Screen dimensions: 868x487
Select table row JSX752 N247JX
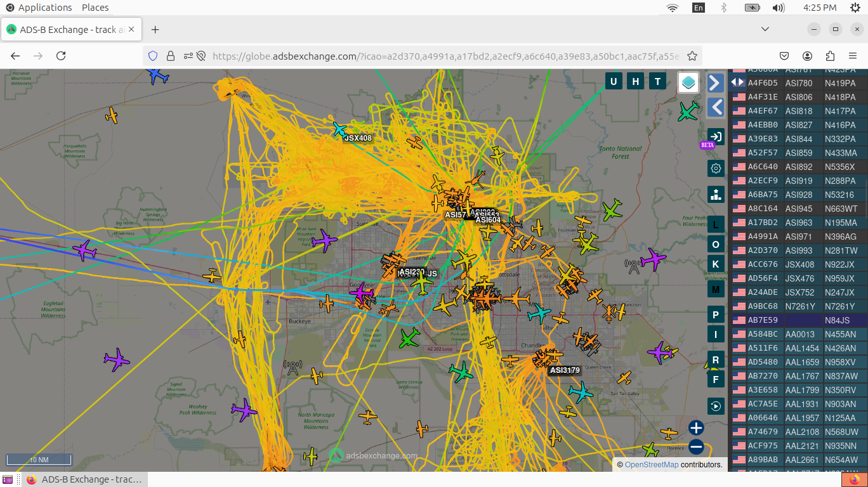tap(799, 292)
